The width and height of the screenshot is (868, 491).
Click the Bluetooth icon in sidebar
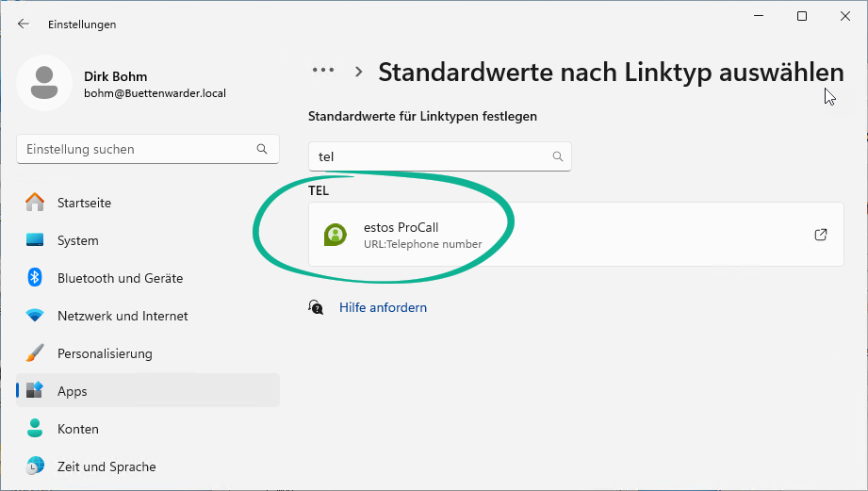pyautogui.click(x=35, y=278)
